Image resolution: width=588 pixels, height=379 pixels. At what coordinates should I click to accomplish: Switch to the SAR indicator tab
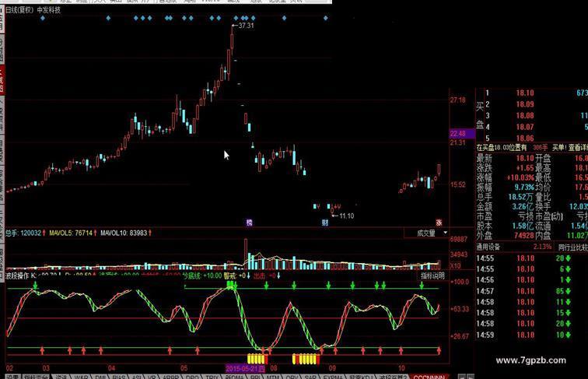click(x=310, y=377)
